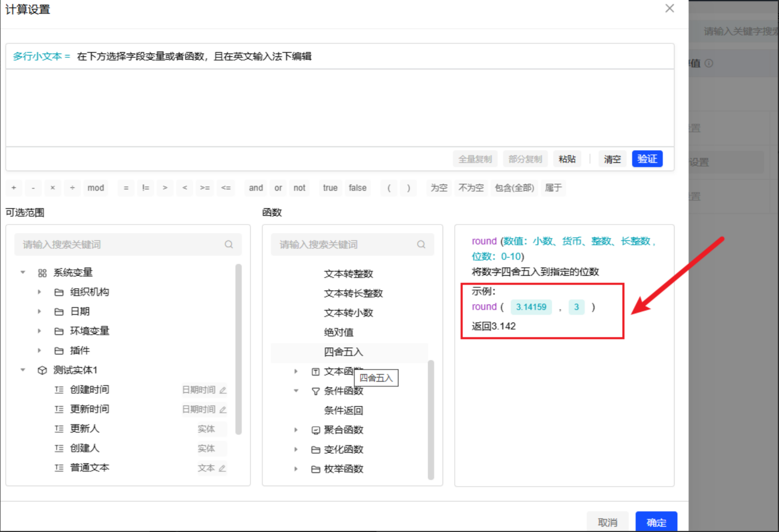Click edit pencil icon beside 普通文本
Screen dimensions: 779x532
(x=222, y=468)
